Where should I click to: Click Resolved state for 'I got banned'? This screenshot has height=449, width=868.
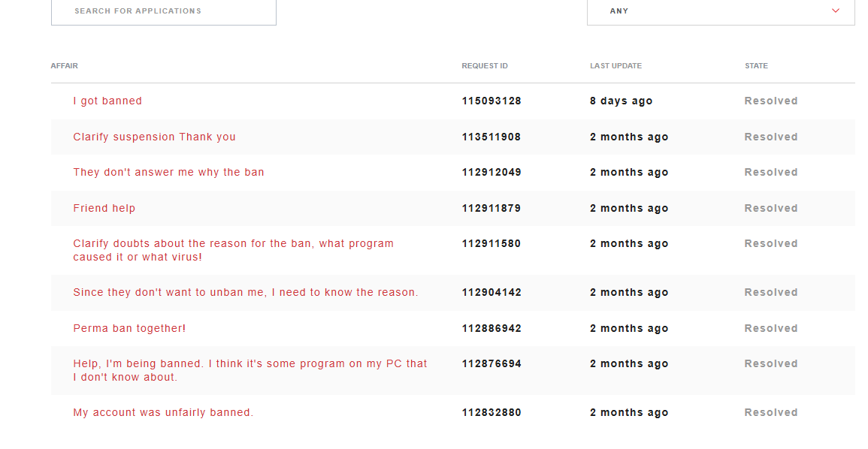click(770, 101)
